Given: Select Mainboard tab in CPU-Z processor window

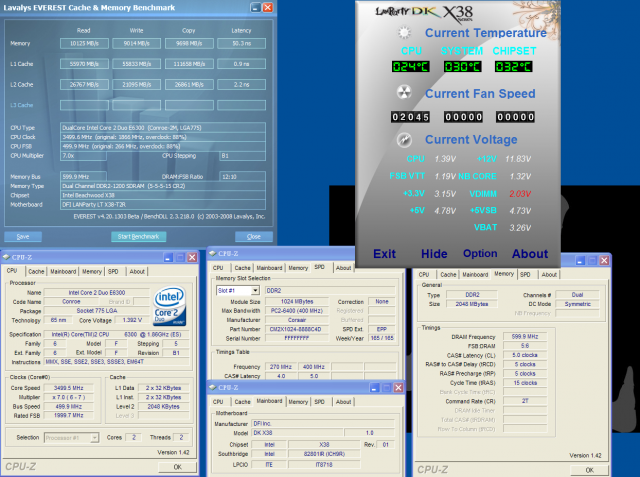Looking at the screenshot, I should [63, 271].
